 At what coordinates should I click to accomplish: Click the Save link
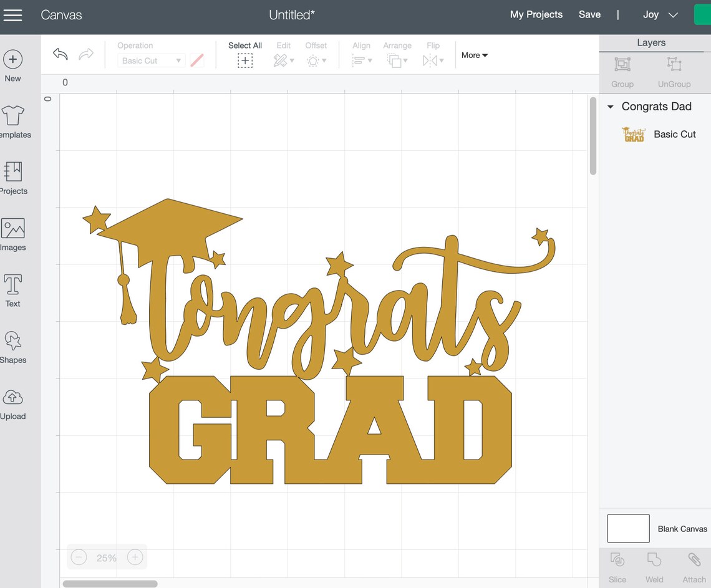coord(589,14)
